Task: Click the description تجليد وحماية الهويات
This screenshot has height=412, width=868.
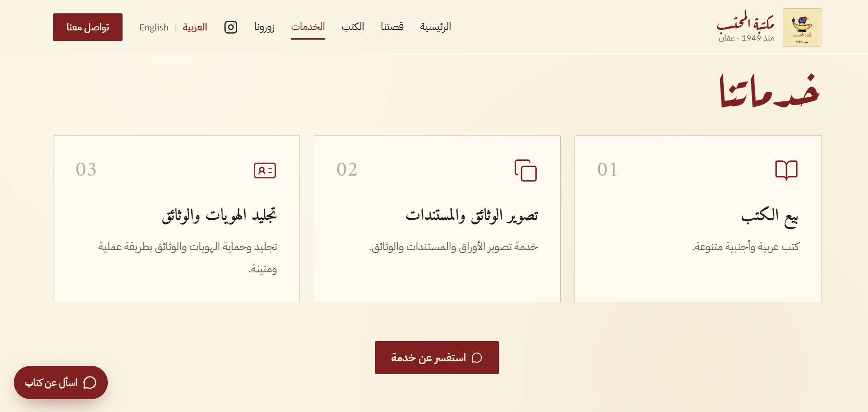Action: tap(188, 258)
